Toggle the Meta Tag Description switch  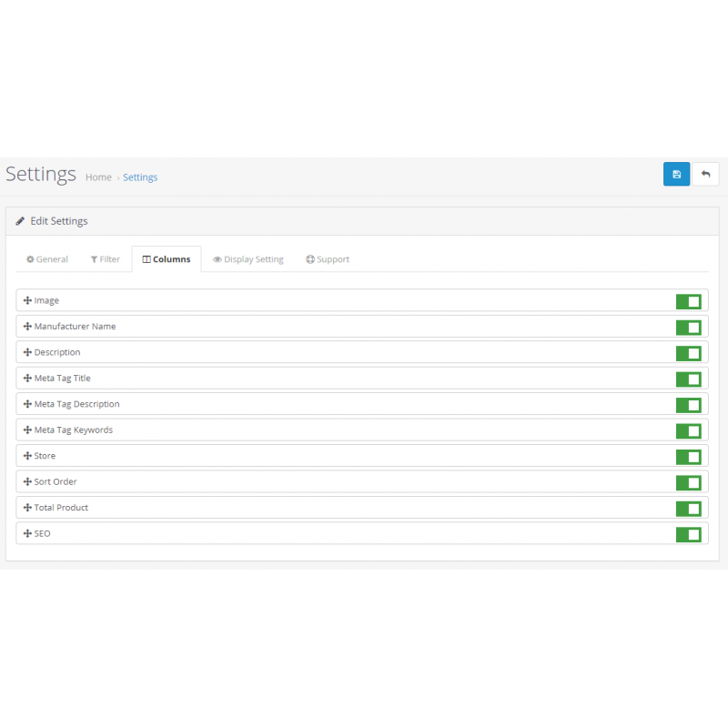coord(688,405)
